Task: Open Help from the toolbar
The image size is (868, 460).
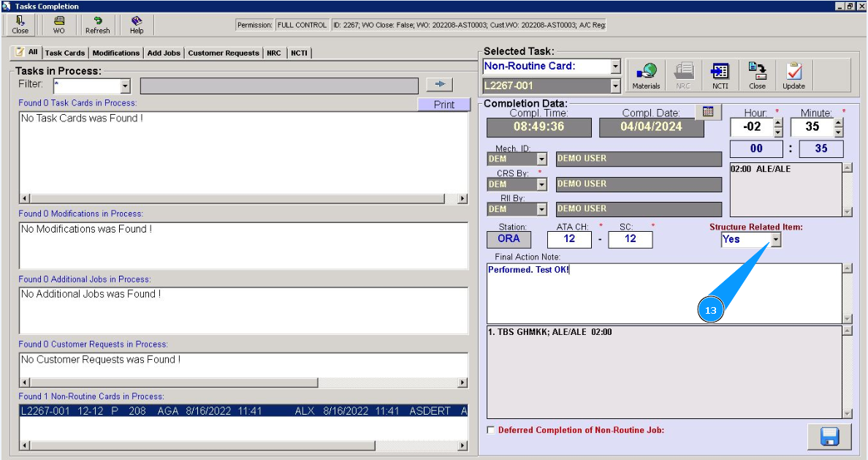Action: tap(137, 25)
